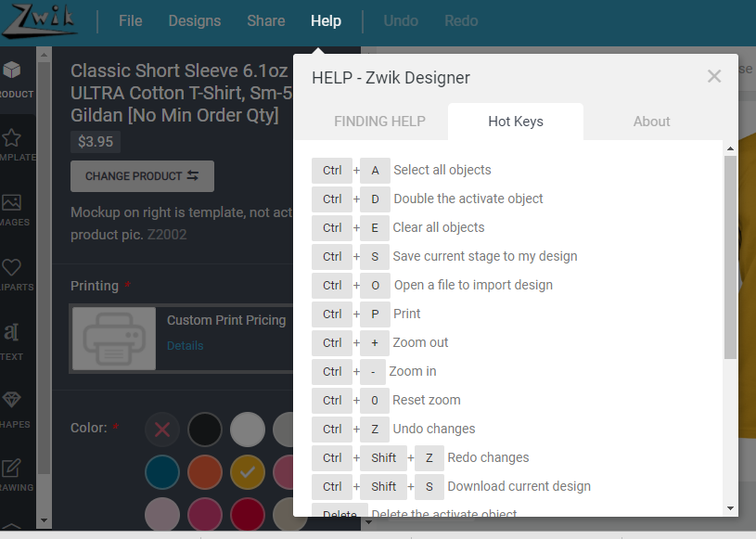The width and height of the screenshot is (756, 539).
Task: Click the 'Download current design' description
Action: pos(519,486)
